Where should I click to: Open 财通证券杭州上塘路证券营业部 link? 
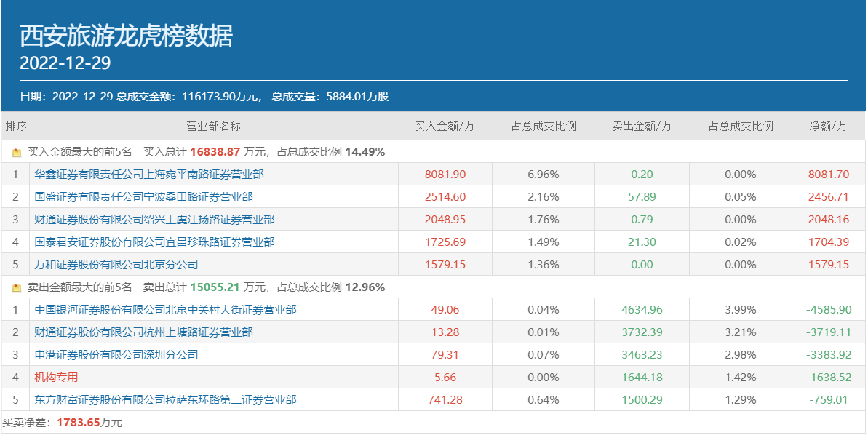point(143,332)
